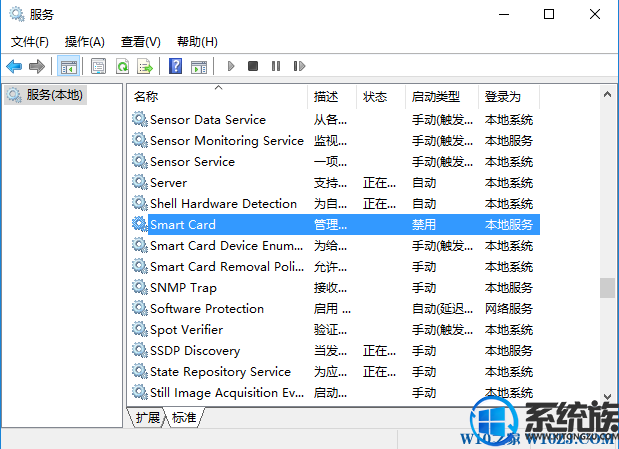Click the scroll up arrow of services list
Screen dimensions: 619x449
[x=607, y=94]
